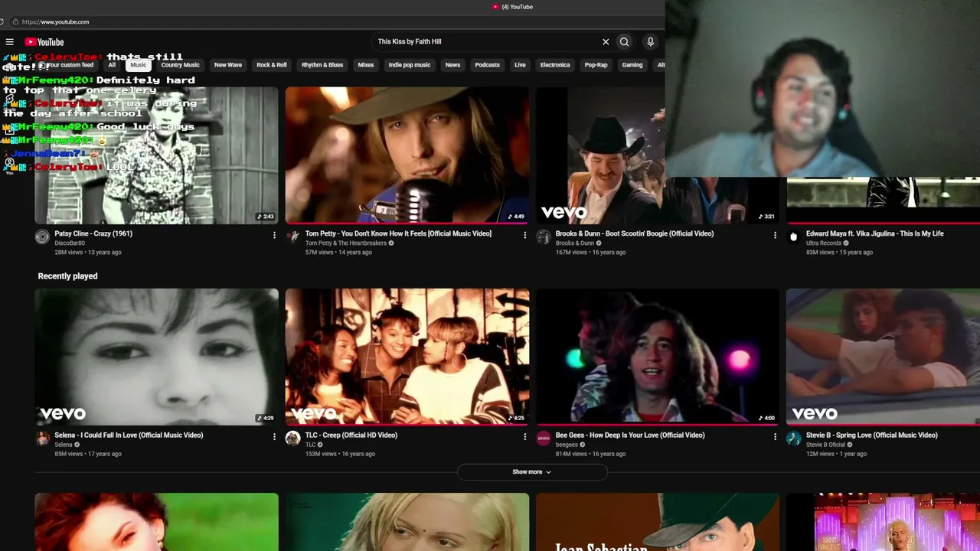
Task: Open the beegees channel avatar
Action: click(x=543, y=439)
